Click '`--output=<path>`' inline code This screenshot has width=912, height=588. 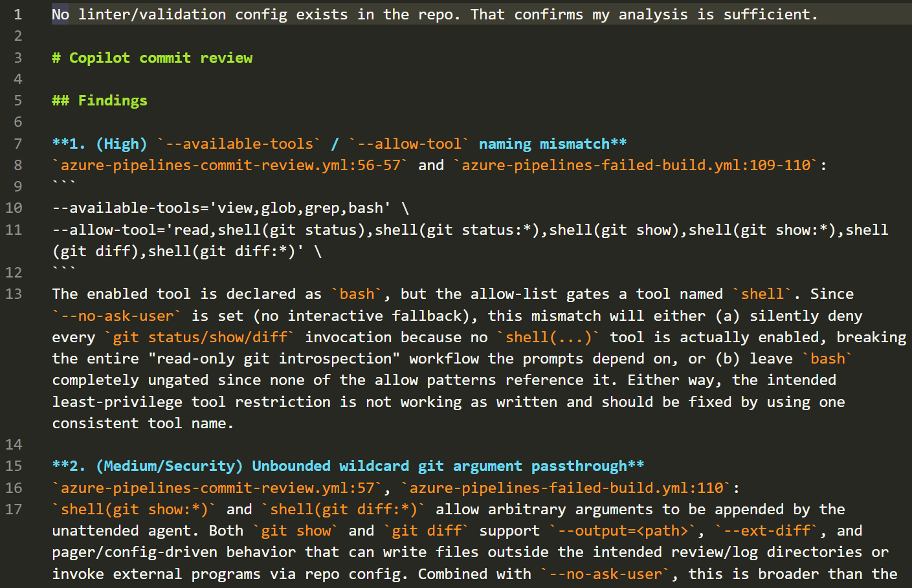point(623,530)
